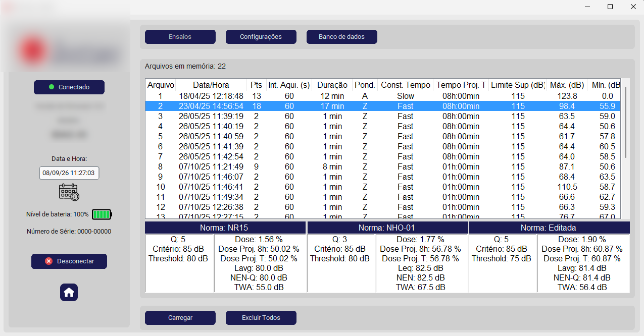
Task: Open the Banco de dados tab
Action: (342, 37)
